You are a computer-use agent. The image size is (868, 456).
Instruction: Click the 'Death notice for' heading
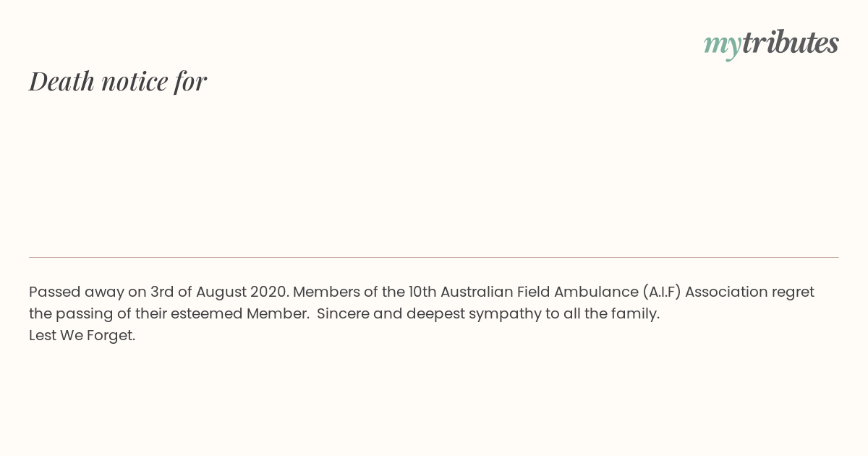coord(118,81)
